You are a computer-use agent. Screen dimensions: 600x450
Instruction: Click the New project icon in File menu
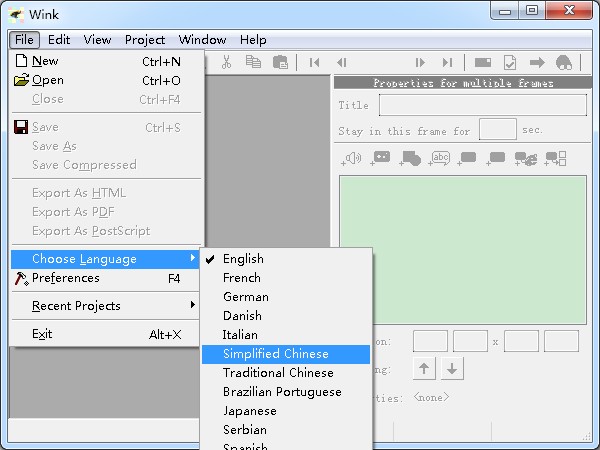(x=21, y=61)
